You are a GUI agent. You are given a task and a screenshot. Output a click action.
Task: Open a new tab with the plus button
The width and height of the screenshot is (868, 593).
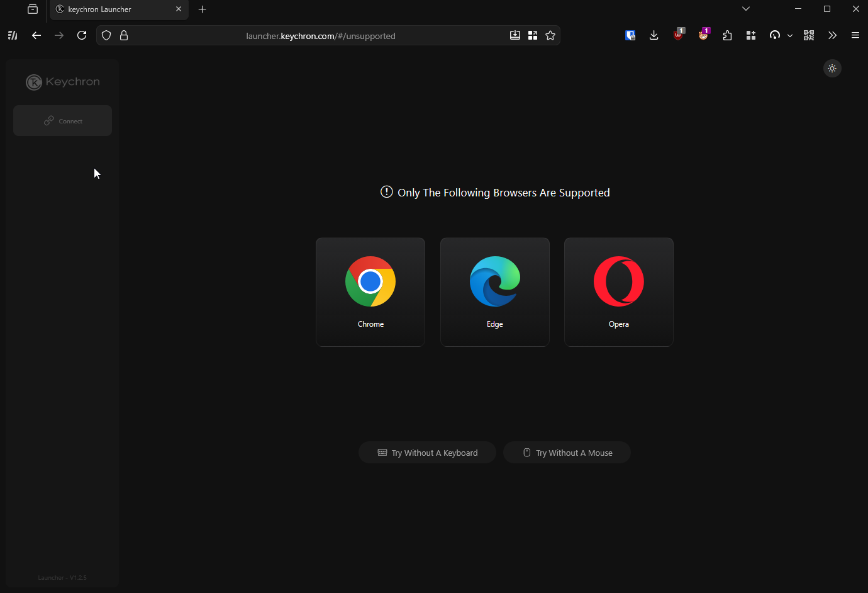tap(203, 9)
